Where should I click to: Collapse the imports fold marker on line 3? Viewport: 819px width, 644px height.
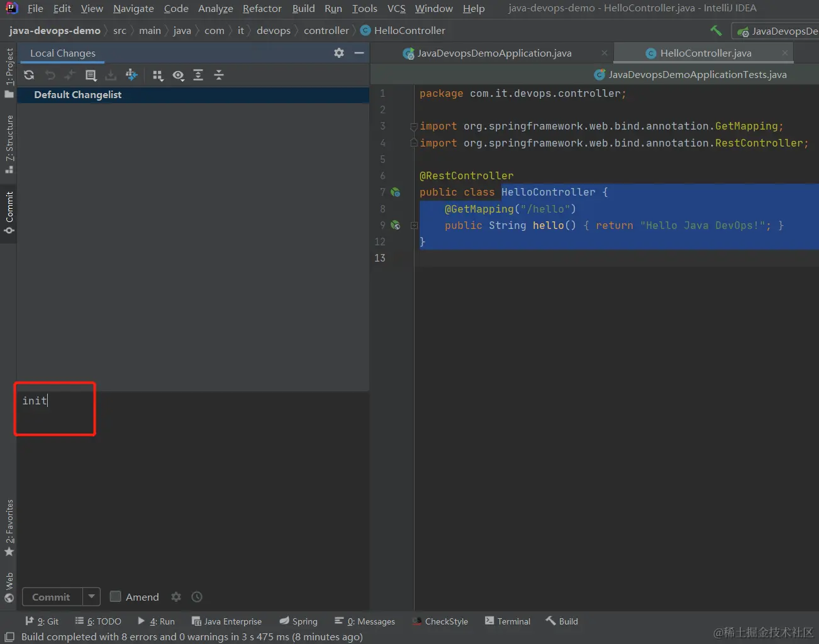(x=414, y=126)
